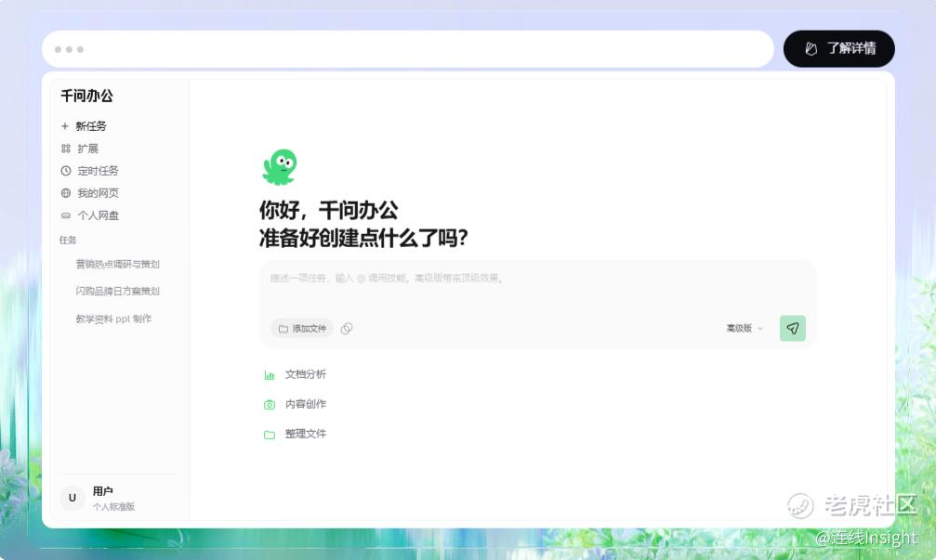The height and width of the screenshot is (560, 936).
Task: Open the 高级版 version dropdown
Action: (745, 328)
